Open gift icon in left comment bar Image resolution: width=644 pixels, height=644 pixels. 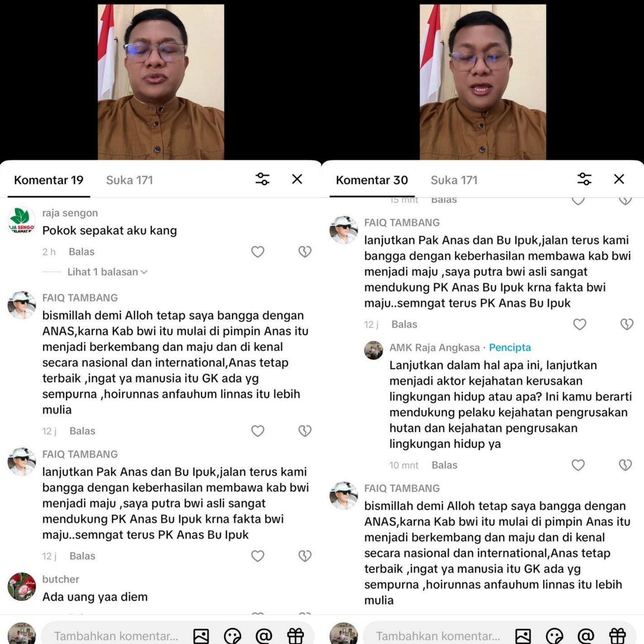(296, 636)
